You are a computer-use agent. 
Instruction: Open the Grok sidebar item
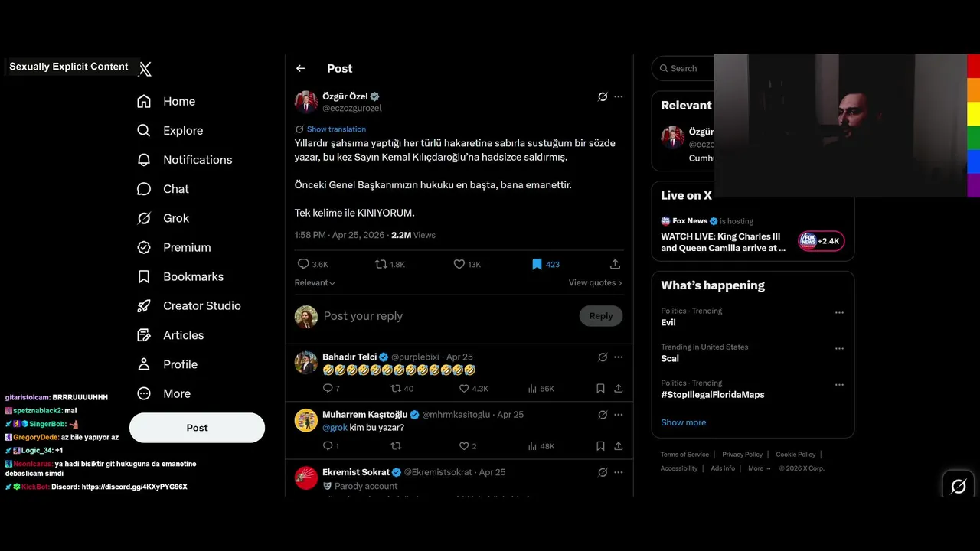(x=163, y=218)
